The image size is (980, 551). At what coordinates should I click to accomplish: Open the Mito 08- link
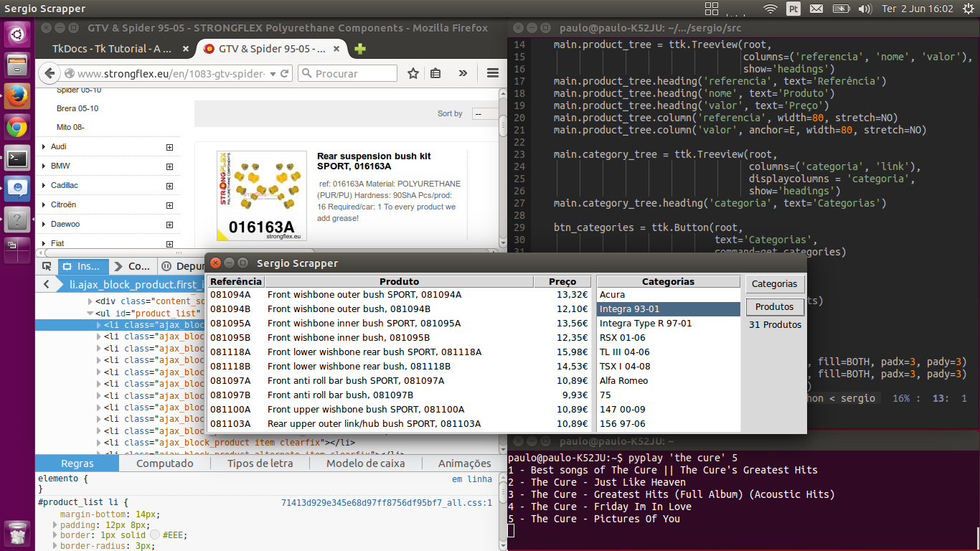(70, 127)
